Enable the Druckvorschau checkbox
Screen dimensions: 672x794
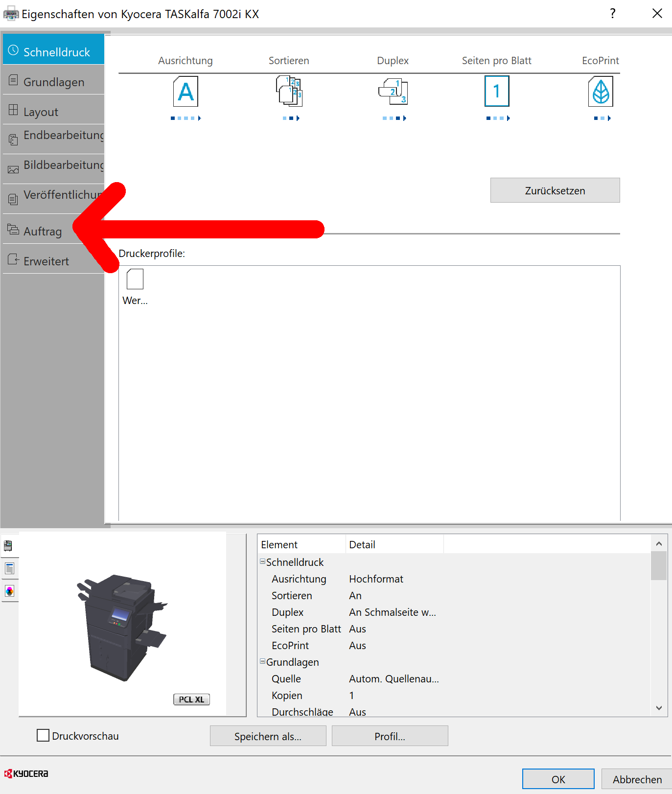(43, 735)
